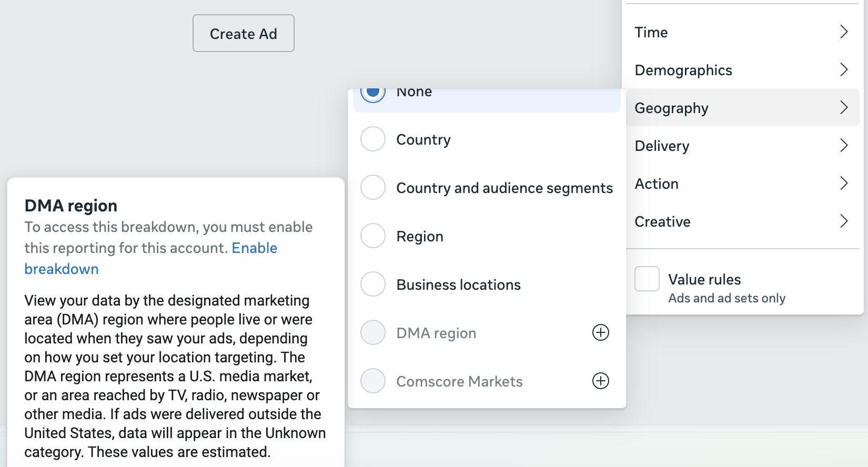Select Business locations radio option
Image resolution: width=868 pixels, height=467 pixels.
pyautogui.click(x=373, y=285)
